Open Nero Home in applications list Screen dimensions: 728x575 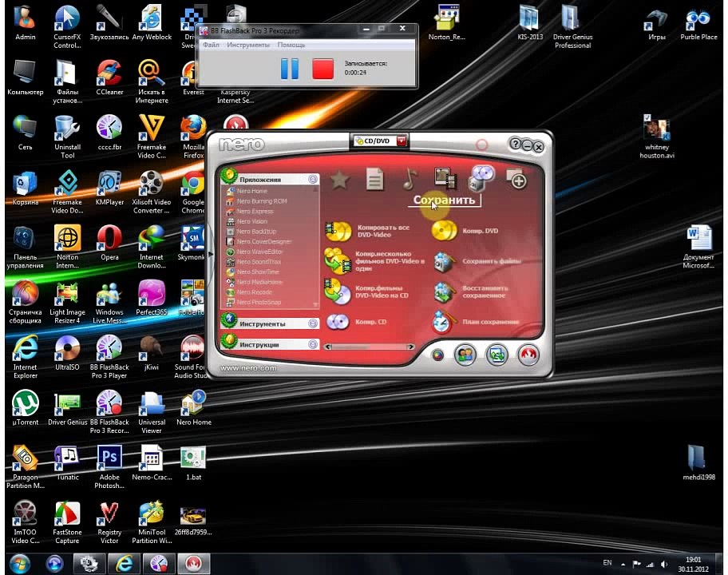(247, 191)
